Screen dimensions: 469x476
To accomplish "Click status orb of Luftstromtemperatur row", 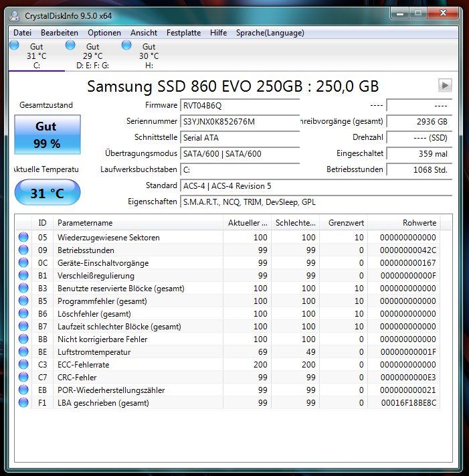I will [23, 352].
